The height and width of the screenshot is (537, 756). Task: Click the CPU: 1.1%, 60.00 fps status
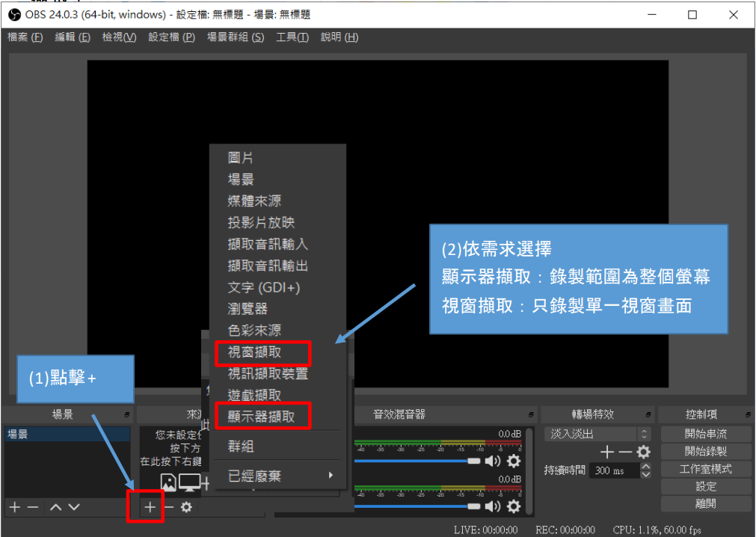click(x=657, y=530)
